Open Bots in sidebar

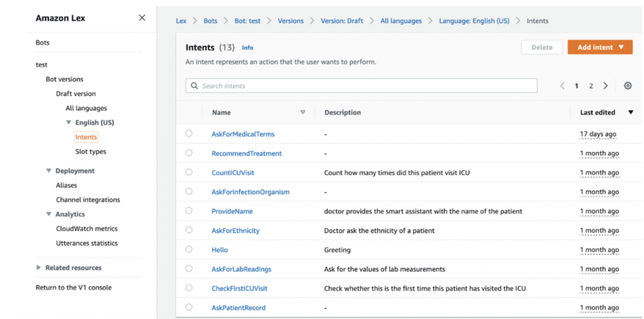click(43, 43)
